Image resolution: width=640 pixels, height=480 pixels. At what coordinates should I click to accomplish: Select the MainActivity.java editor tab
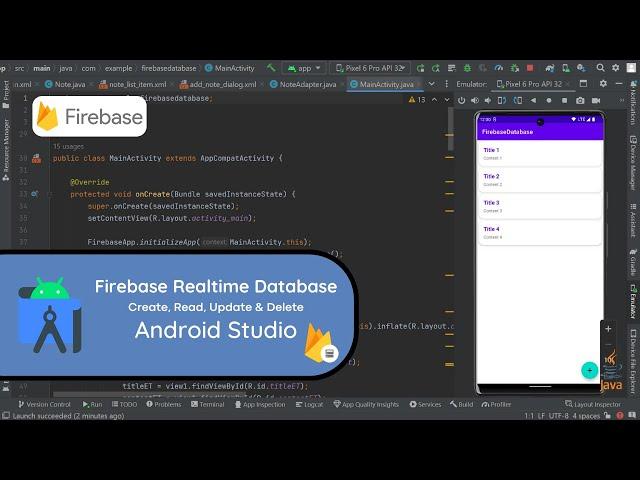(x=383, y=84)
